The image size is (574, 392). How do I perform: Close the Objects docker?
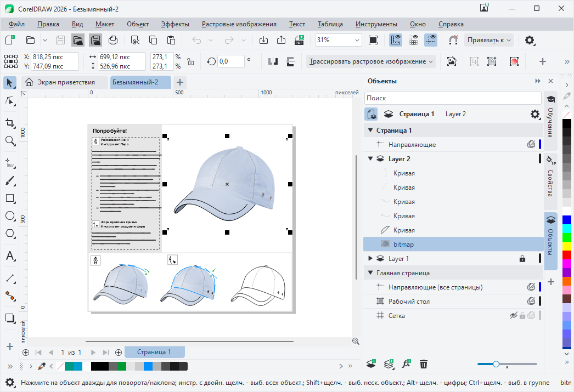click(550, 81)
